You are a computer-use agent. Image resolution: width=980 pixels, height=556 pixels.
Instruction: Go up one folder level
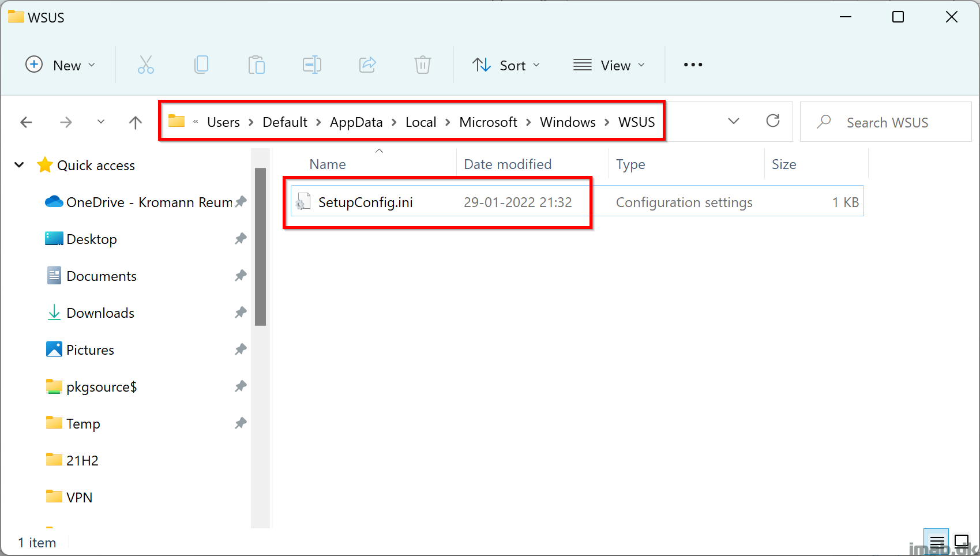136,122
